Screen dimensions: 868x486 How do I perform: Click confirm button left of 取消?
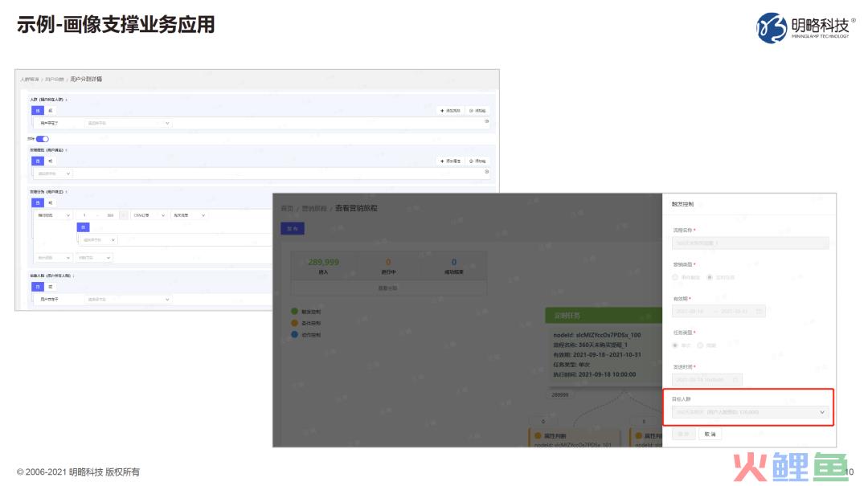click(684, 434)
